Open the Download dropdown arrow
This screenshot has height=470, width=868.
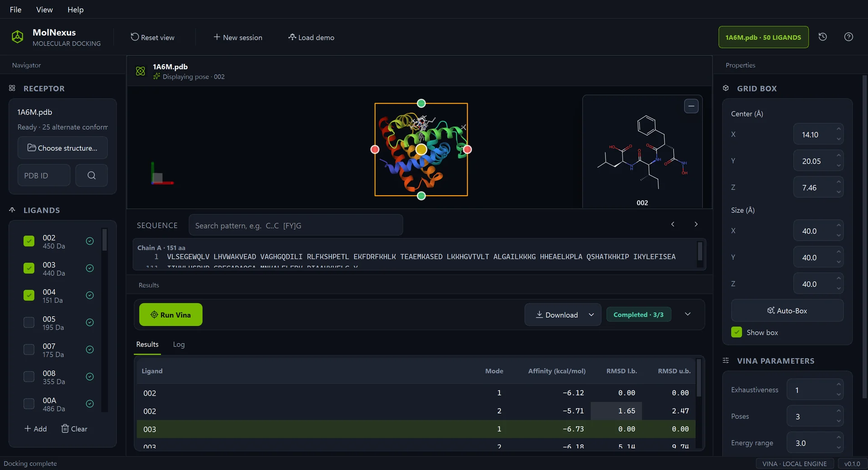tap(591, 315)
